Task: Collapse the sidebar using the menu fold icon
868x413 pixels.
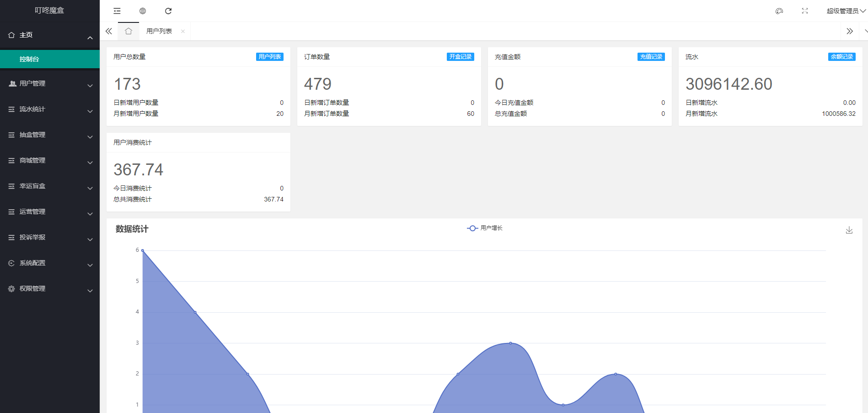Action: click(117, 11)
